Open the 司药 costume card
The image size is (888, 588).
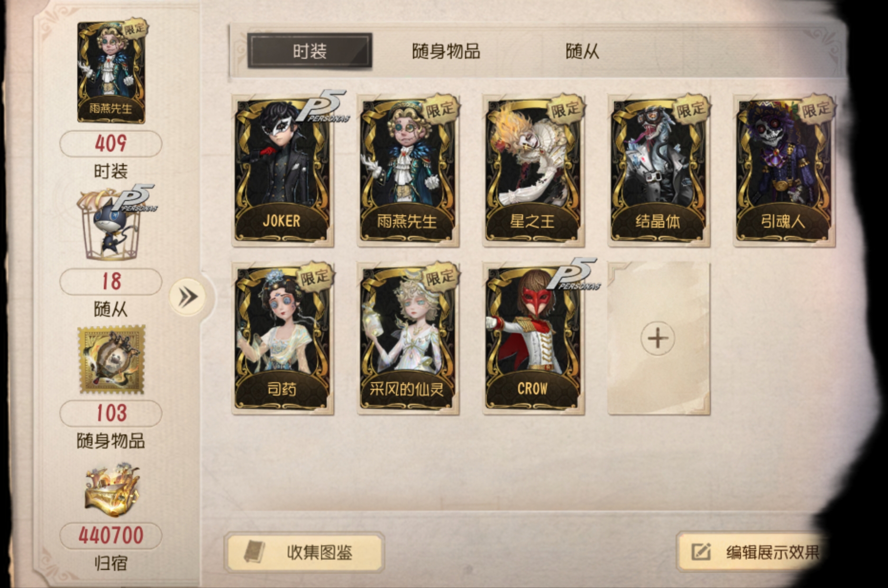[x=283, y=339]
